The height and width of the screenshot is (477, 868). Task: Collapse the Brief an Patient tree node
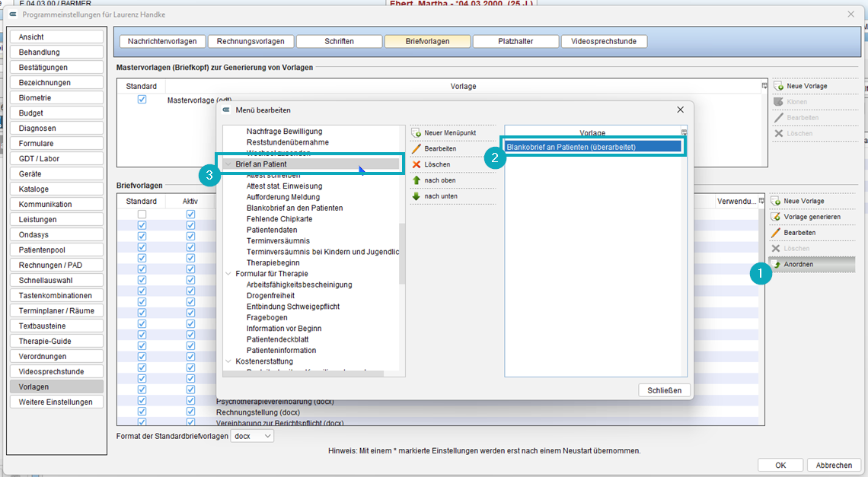[228, 164]
